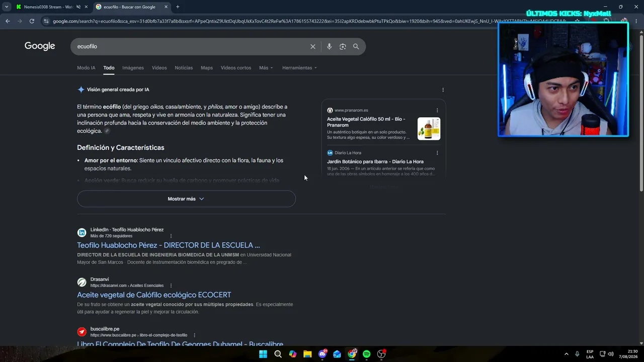Open 'Libro El Complejo De Teofilo' result link

tap(180, 344)
